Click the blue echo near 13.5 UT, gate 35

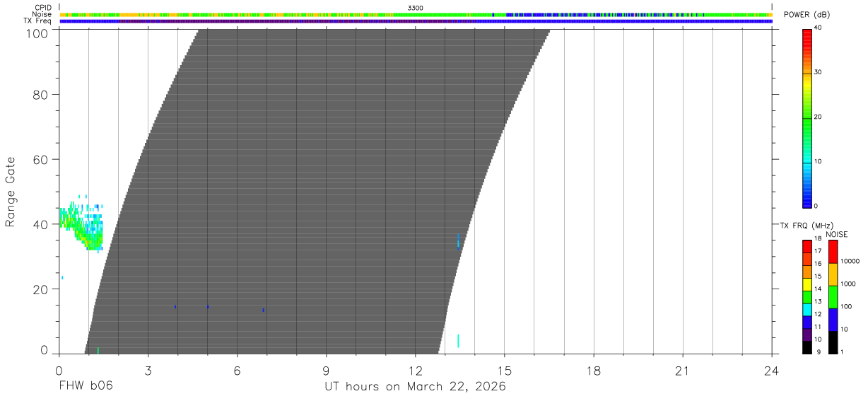[458, 240]
